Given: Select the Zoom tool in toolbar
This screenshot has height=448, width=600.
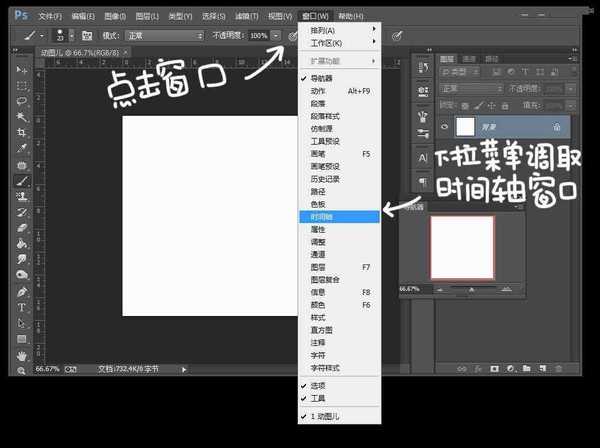Looking at the screenshot, I should click(x=20, y=371).
